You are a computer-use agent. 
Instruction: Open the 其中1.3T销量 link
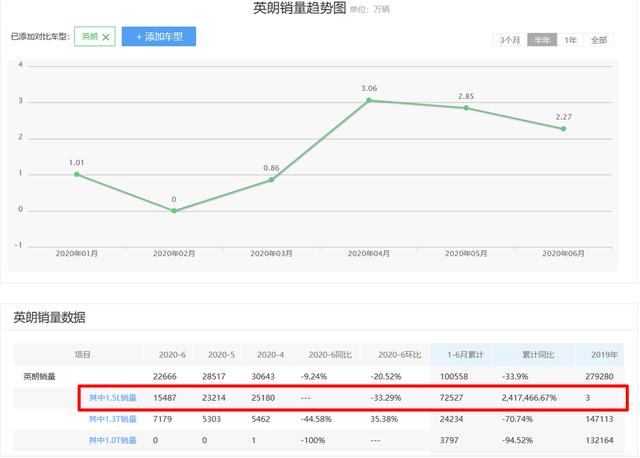click(x=113, y=419)
